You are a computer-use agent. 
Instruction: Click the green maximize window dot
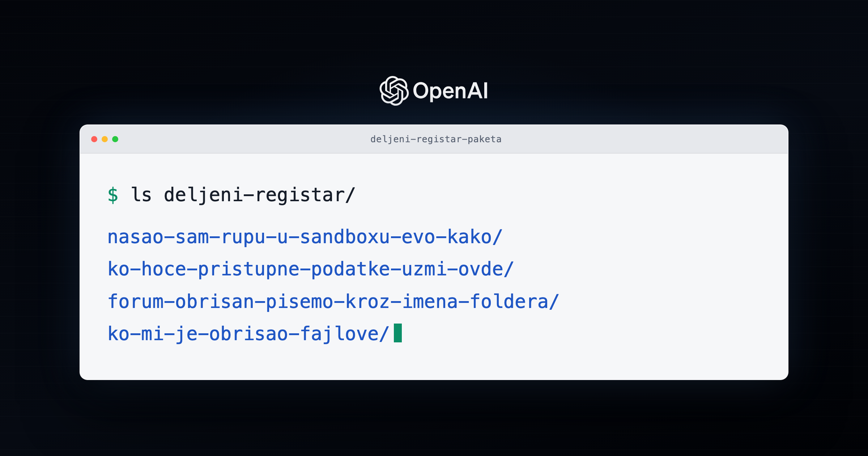click(x=115, y=139)
